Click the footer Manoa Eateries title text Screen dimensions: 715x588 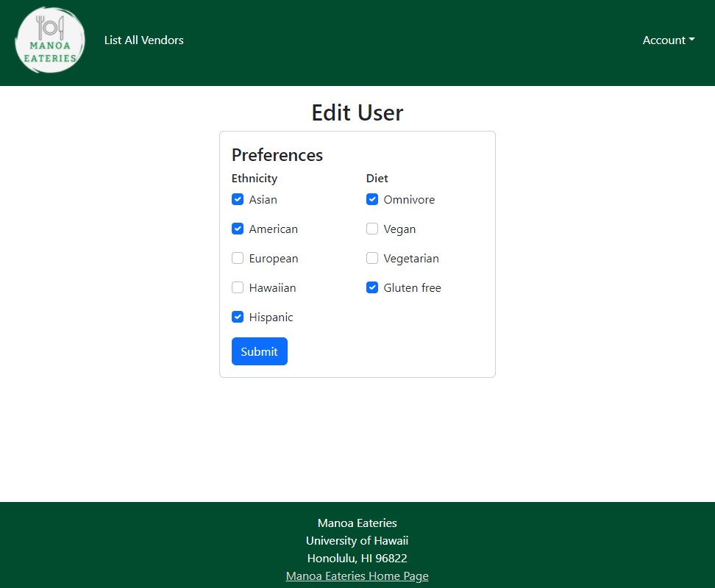[x=357, y=523]
